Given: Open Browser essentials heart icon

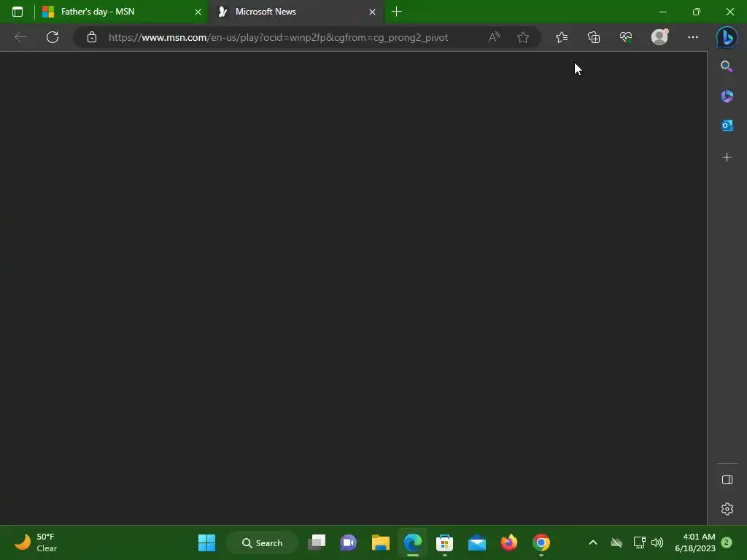Looking at the screenshot, I should point(626,37).
